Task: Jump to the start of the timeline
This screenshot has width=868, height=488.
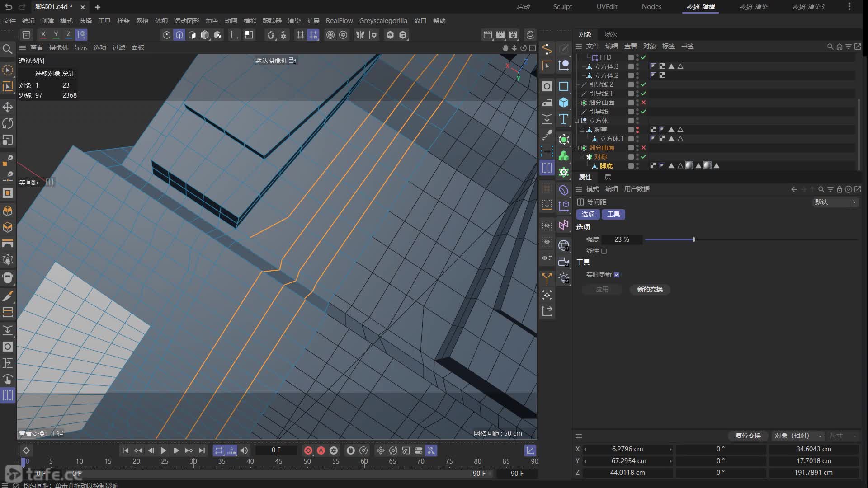Action: point(126,450)
